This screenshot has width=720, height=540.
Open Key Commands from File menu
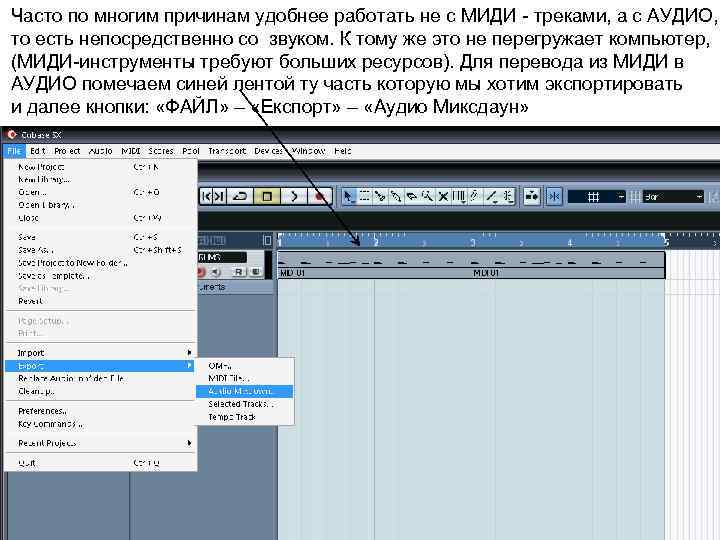pos(101,423)
